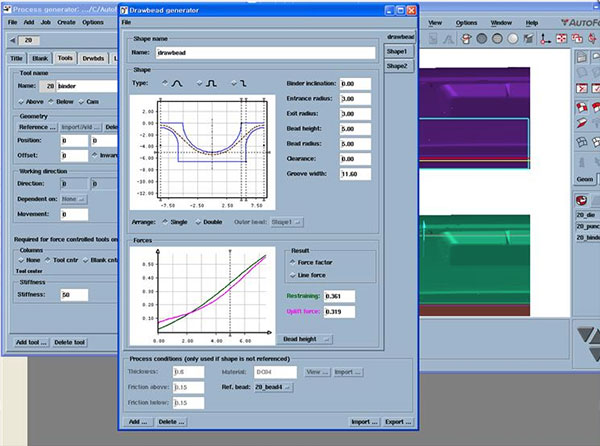
Task: Click the shaded cube display icon
Action: [x=528, y=38]
